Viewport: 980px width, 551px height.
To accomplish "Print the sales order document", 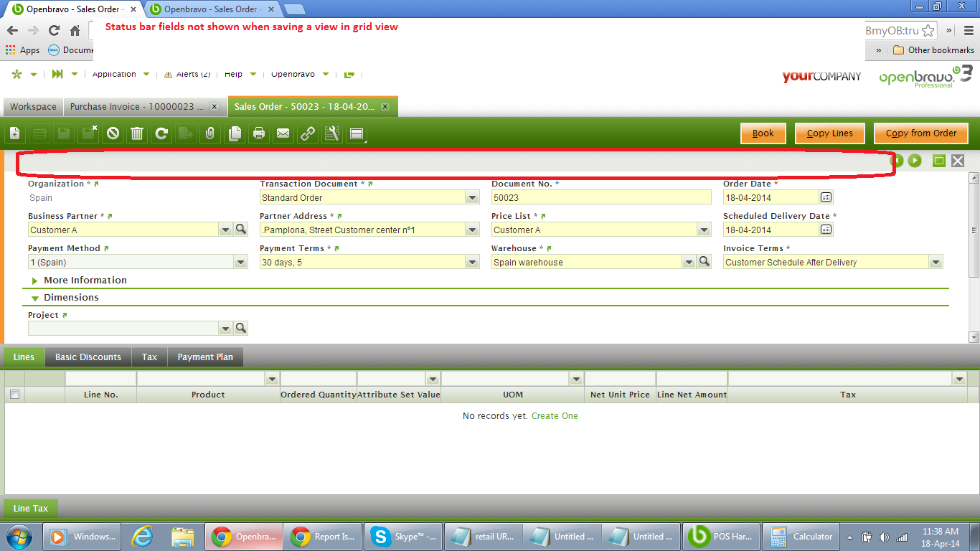I will click(x=259, y=133).
